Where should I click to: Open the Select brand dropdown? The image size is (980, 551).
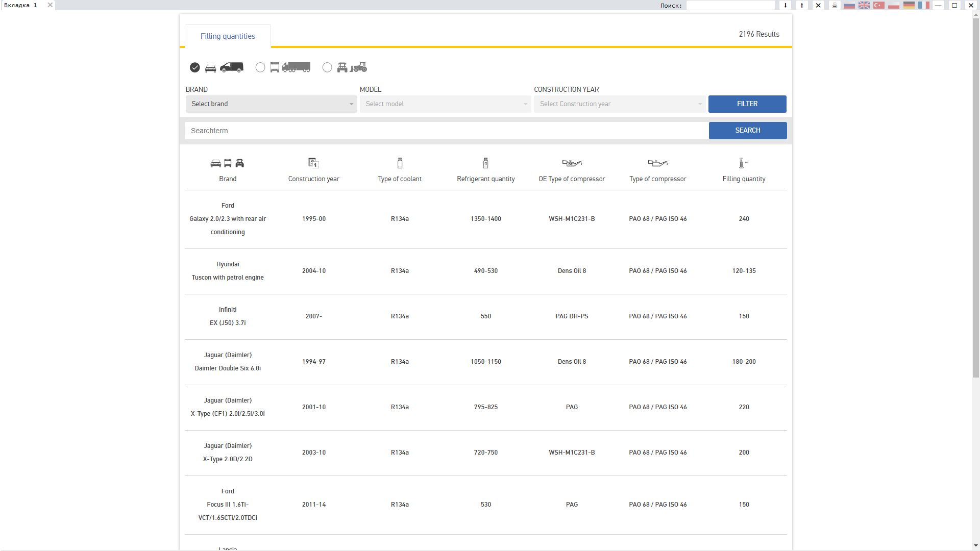click(x=271, y=104)
